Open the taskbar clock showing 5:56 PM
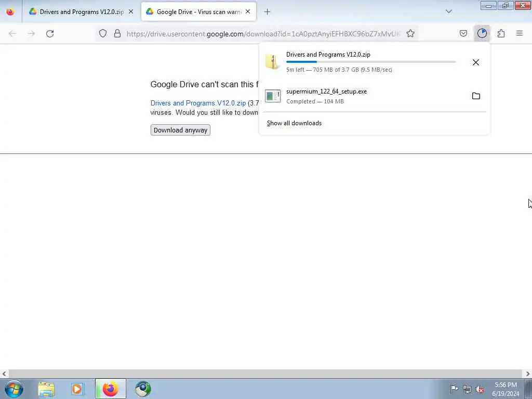The height and width of the screenshot is (399, 532). point(506,389)
